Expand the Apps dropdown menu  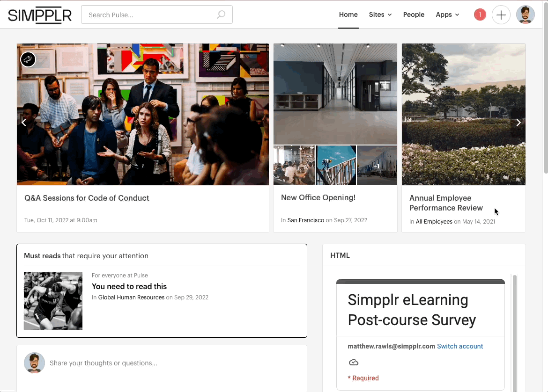[x=447, y=15]
